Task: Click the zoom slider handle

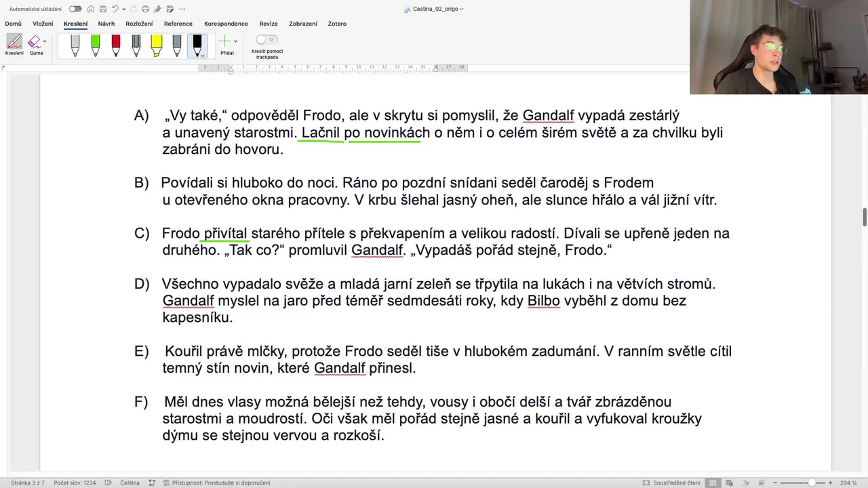Action: (x=812, y=483)
